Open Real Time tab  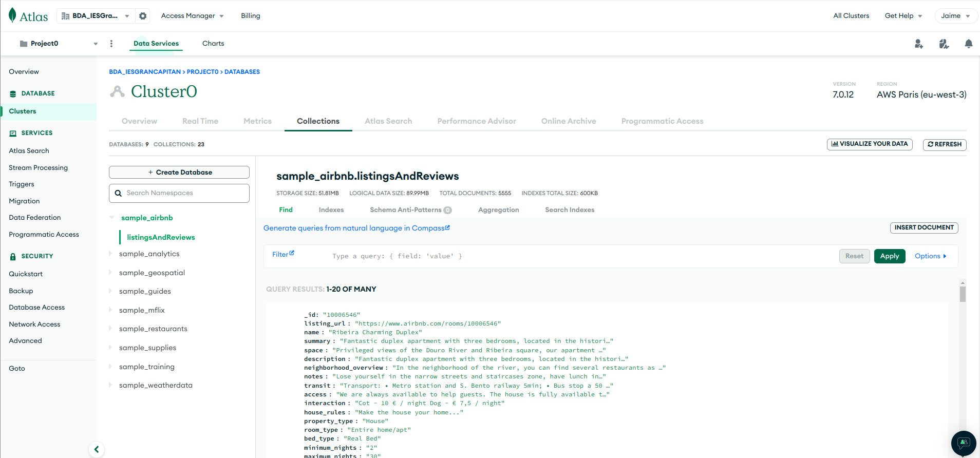pos(200,121)
